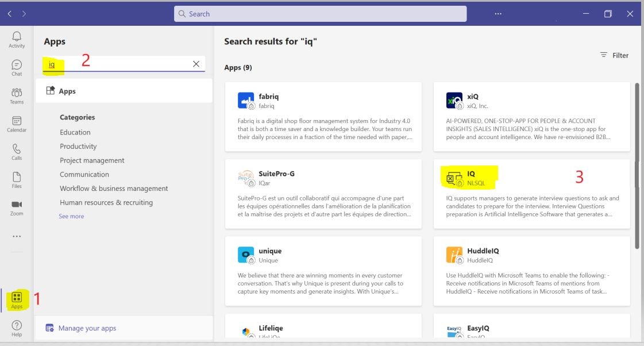Go back with the back arrow

9,14
